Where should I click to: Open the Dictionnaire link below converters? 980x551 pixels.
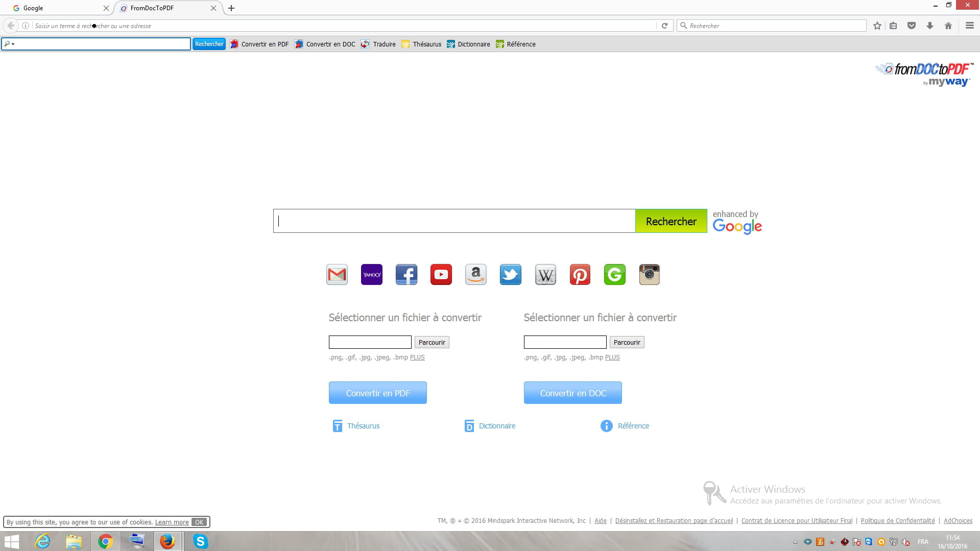click(490, 426)
